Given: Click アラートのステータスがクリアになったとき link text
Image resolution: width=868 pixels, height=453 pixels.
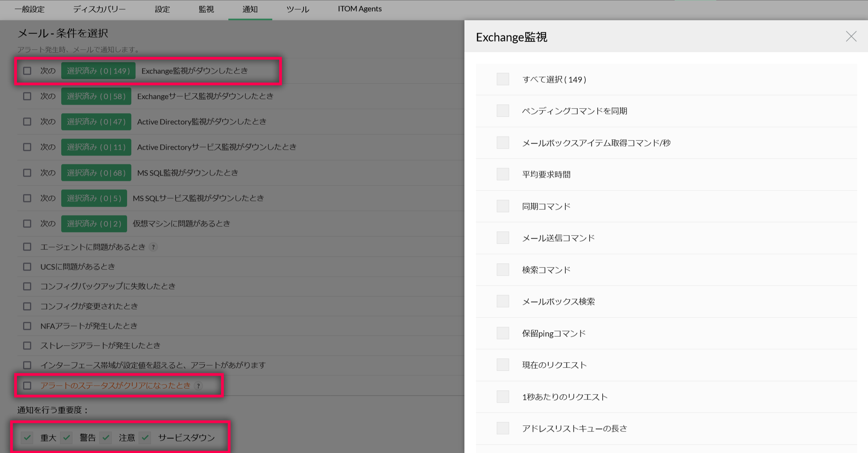Looking at the screenshot, I should click(x=116, y=386).
